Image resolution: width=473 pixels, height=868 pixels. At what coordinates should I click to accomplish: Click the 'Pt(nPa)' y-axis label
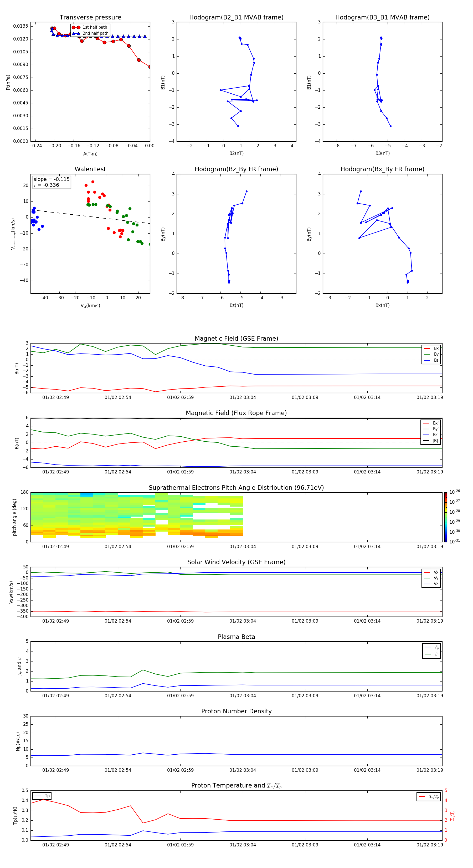pyautogui.click(x=8, y=82)
